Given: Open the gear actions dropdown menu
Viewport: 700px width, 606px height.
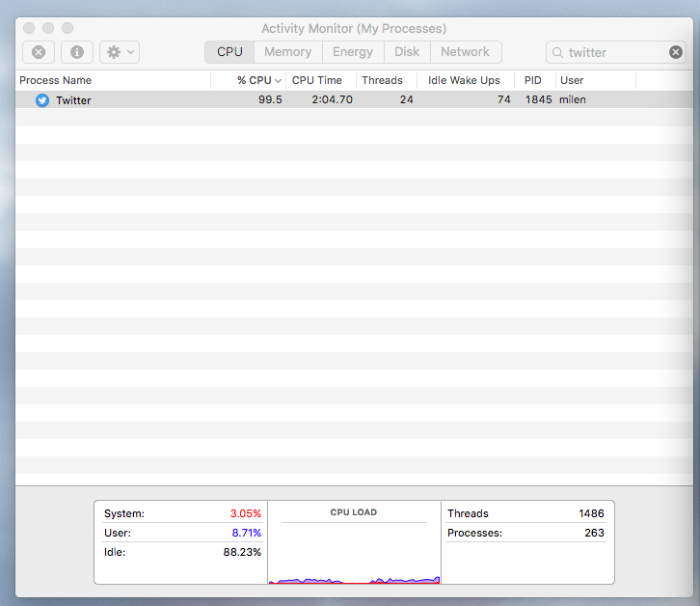Looking at the screenshot, I should pyautogui.click(x=120, y=52).
